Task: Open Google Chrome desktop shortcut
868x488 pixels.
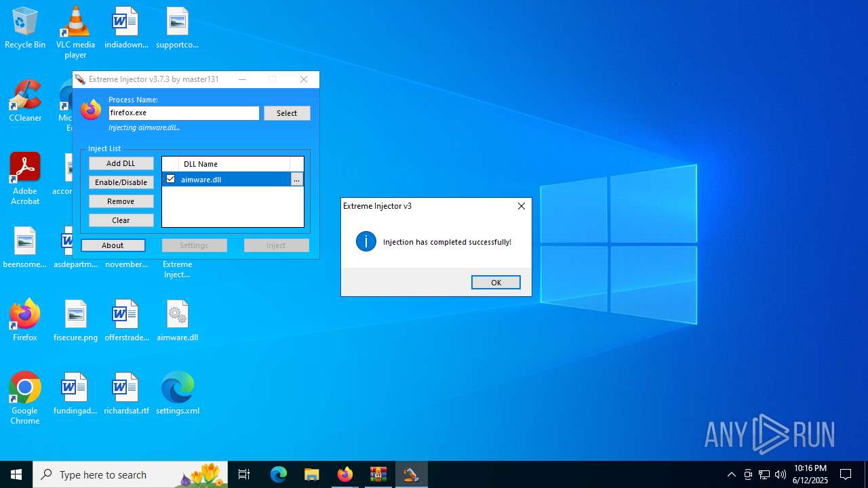Action: 25,399
